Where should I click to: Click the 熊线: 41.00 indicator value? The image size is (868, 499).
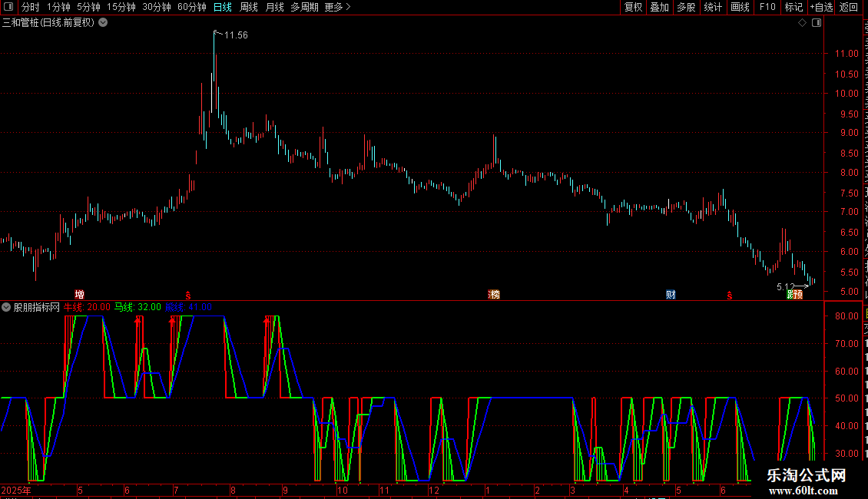click(188, 307)
